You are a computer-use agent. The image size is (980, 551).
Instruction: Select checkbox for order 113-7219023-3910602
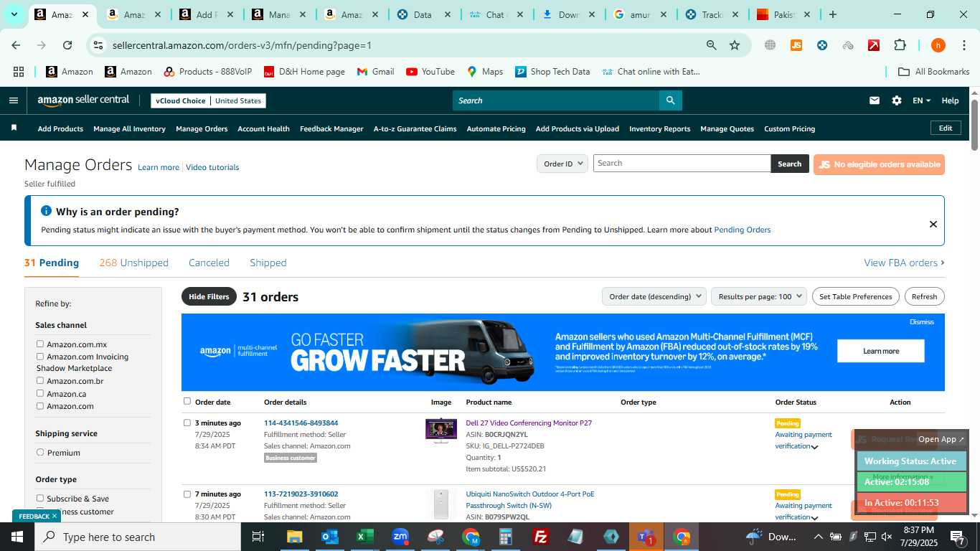[187, 494]
